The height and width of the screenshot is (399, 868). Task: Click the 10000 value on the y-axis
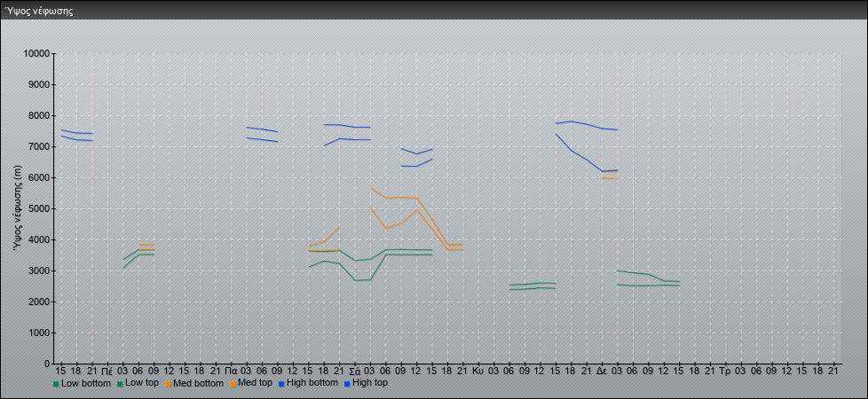pos(37,54)
